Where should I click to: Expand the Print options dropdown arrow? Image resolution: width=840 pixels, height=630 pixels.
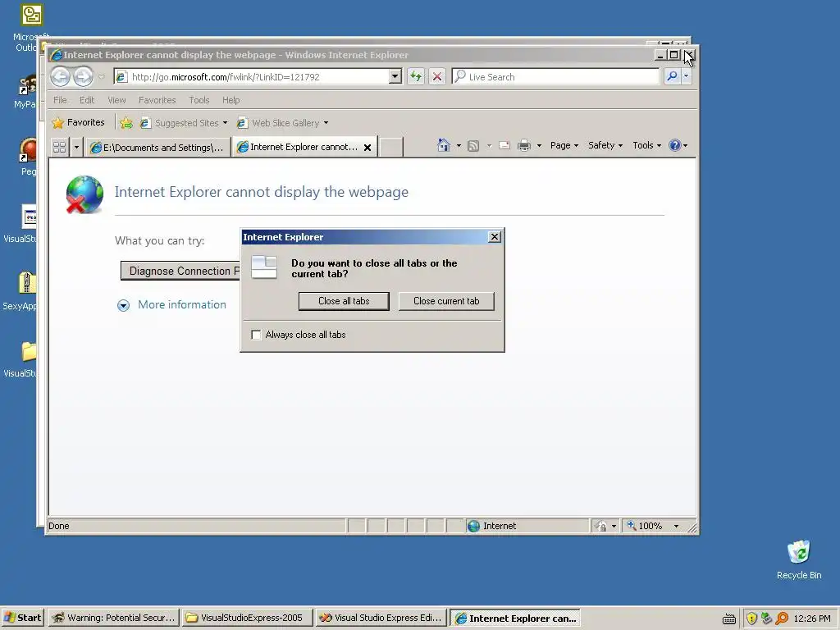539,146
